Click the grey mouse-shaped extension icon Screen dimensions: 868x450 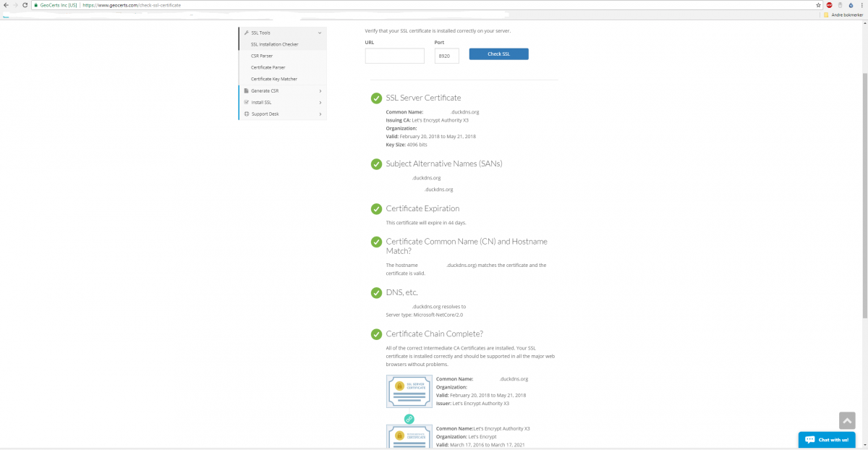(840, 5)
